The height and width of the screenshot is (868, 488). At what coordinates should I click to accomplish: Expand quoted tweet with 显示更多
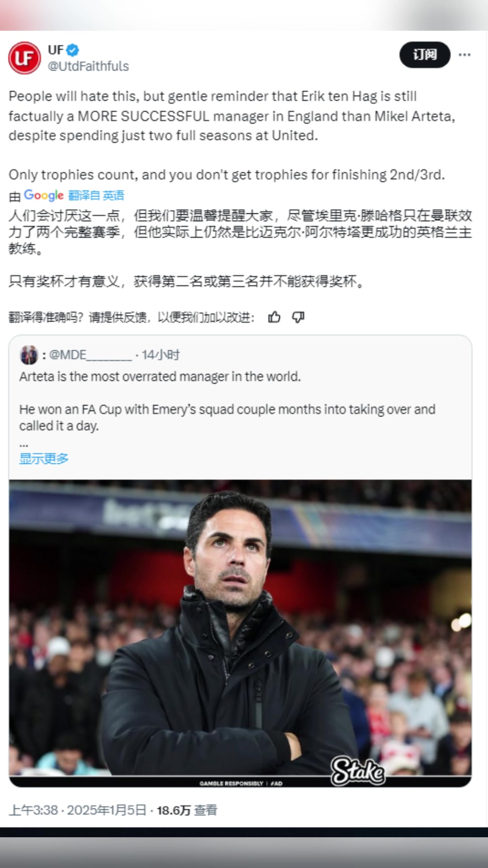pyautogui.click(x=44, y=458)
